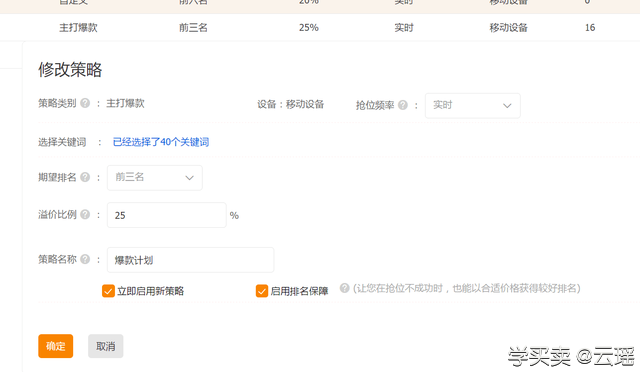640x372 pixels.
Task: Click help icon beside 启用排名保障
Action: (x=344, y=288)
